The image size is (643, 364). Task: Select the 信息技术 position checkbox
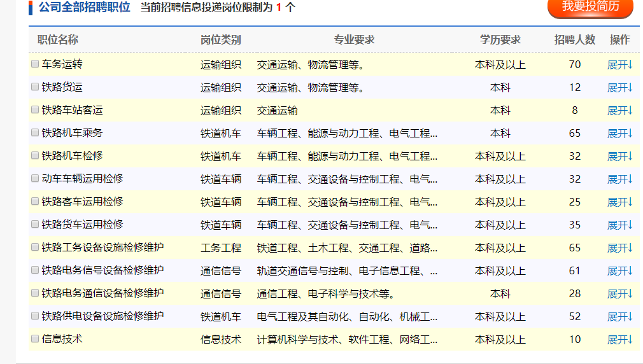click(x=35, y=339)
